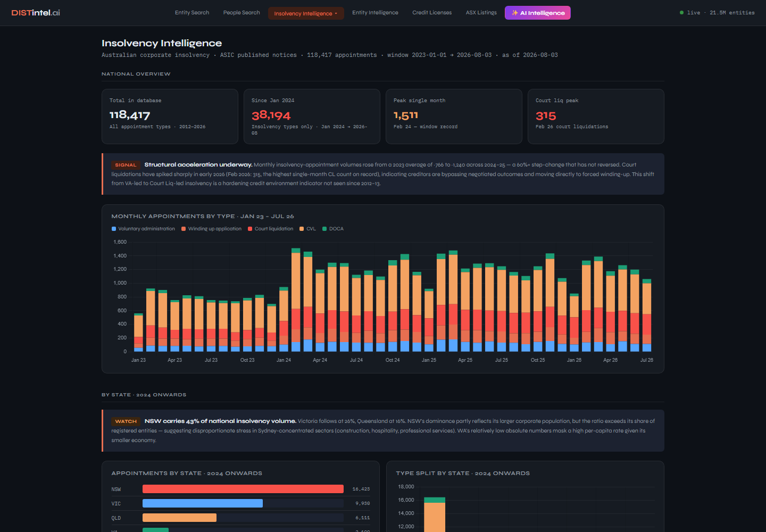Viewport: 766px width, 532px height.
Task: Click the "Jan 24" x-axis label
Action: [x=284, y=360]
